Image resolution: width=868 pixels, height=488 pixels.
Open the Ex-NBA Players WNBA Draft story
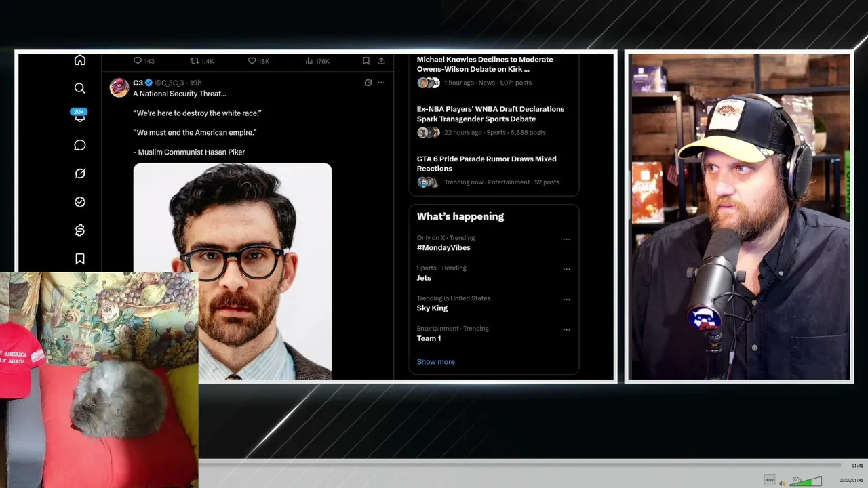click(490, 114)
